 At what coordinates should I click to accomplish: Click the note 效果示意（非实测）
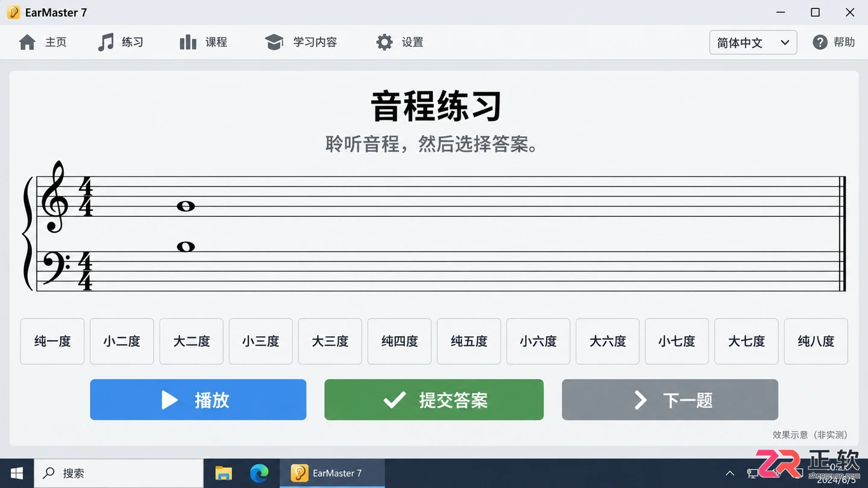[810, 435]
